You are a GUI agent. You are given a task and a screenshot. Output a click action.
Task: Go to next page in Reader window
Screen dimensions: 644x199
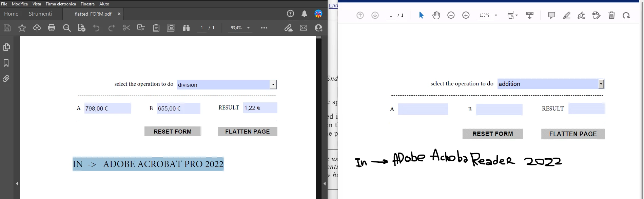pos(375,15)
